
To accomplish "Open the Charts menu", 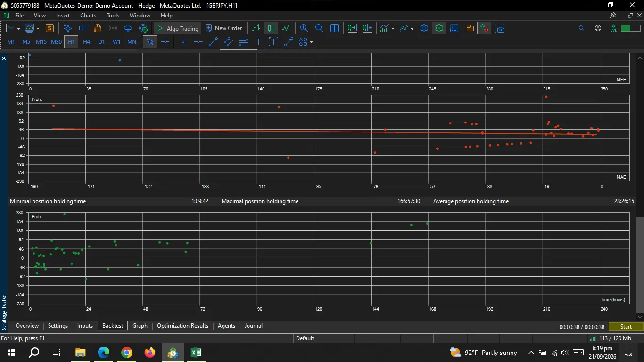I will pyautogui.click(x=88, y=16).
